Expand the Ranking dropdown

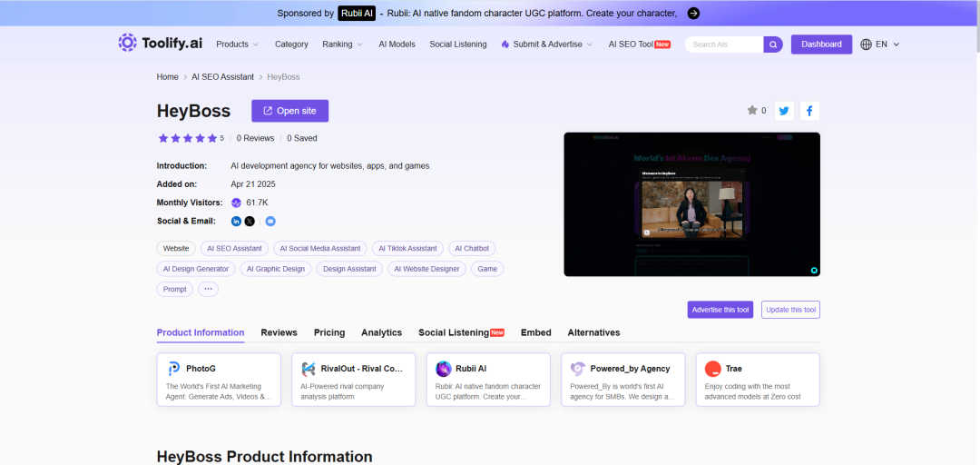342,45
